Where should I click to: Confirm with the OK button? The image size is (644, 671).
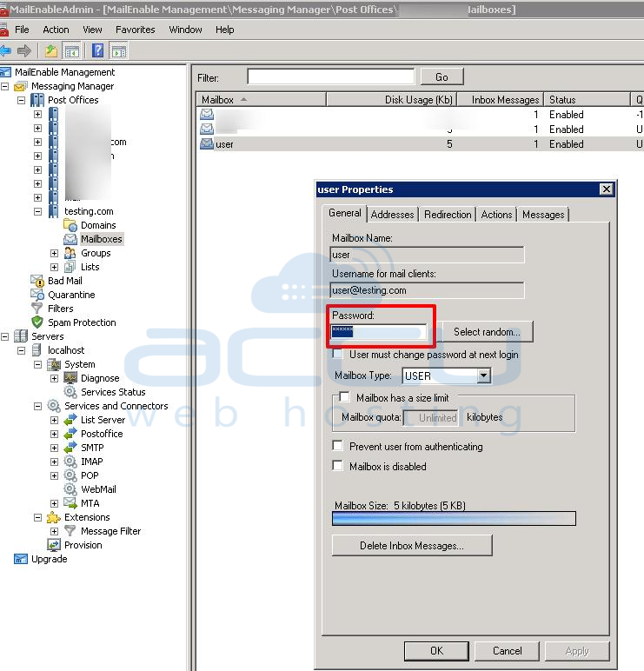click(436, 651)
